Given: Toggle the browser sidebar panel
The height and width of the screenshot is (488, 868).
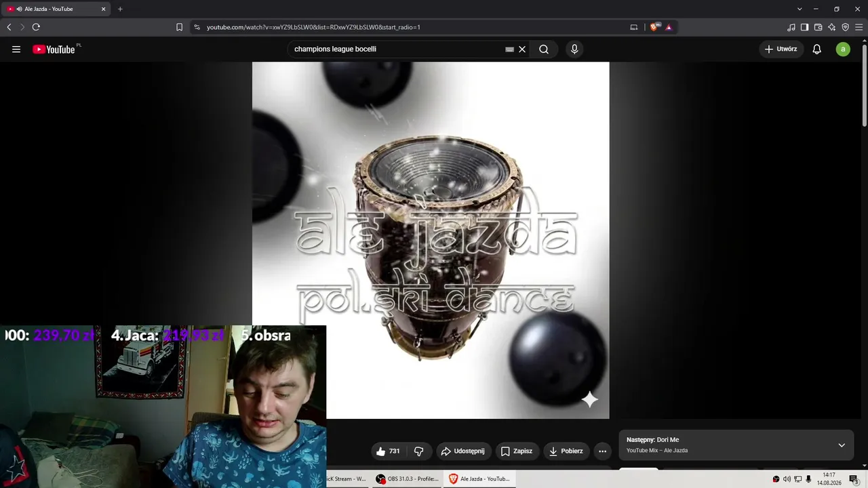Looking at the screenshot, I should coord(804,27).
